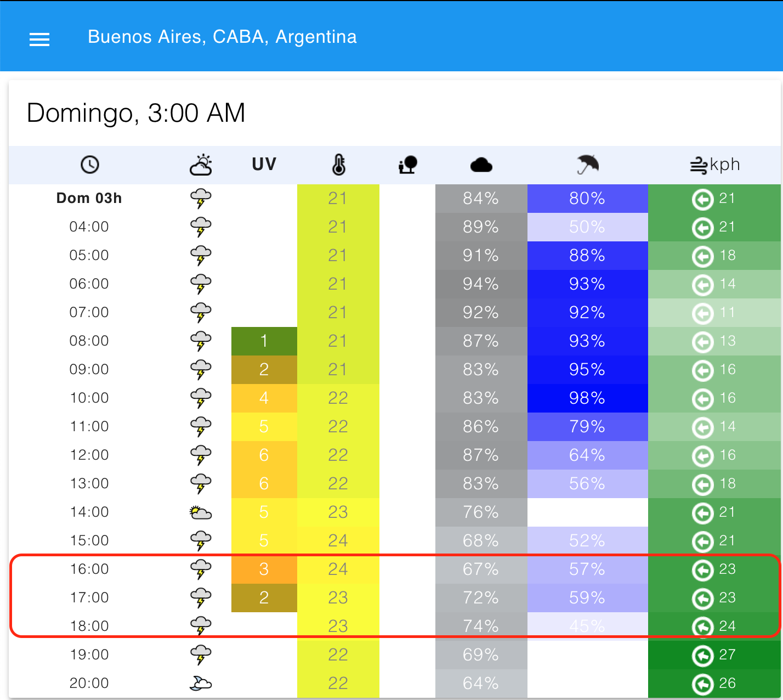Click the umbrella precipitation column icon
This screenshot has height=700, width=783.
588,165
